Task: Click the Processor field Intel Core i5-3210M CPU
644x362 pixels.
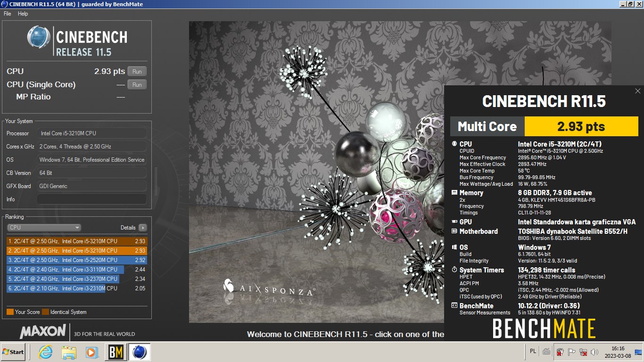Action: 91,133
